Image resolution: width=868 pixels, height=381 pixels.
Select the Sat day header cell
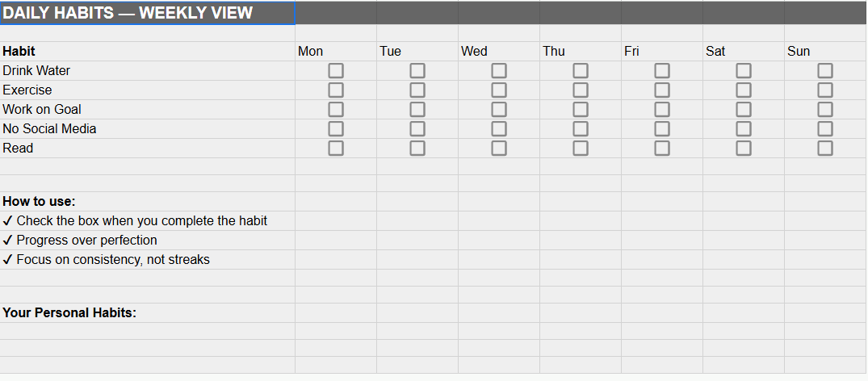[744, 52]
